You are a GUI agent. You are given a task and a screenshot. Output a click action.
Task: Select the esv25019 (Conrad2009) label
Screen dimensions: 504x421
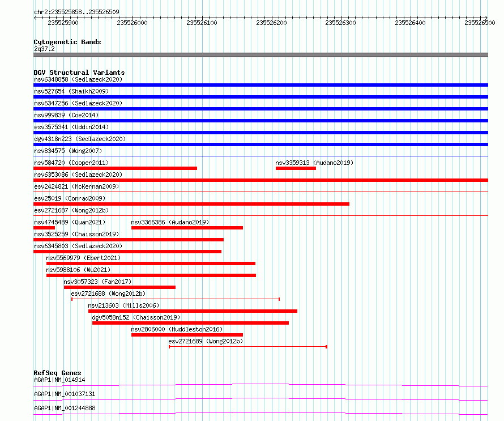point(70,198)
